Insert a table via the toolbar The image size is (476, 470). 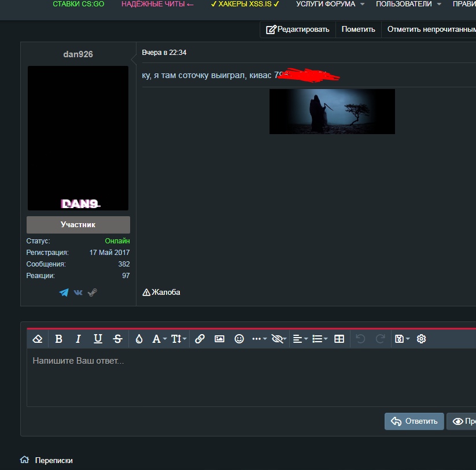click(340, 339)
